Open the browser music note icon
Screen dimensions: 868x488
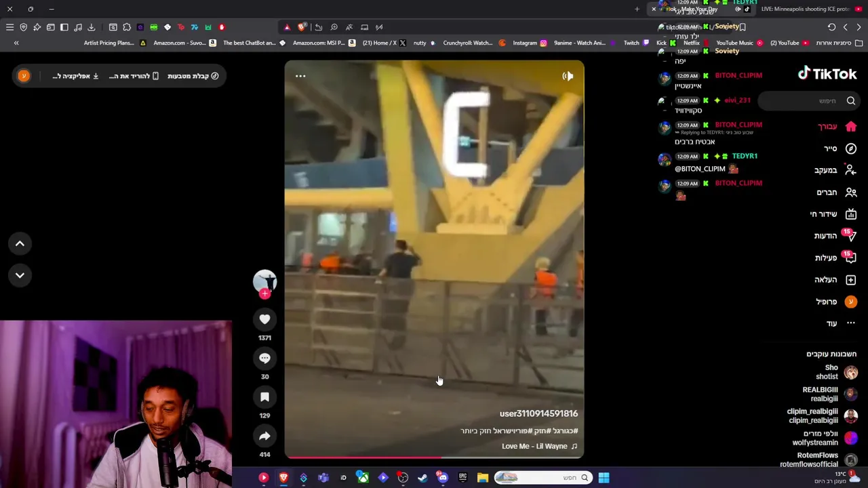pyautogui.click(x=77, y=27)
